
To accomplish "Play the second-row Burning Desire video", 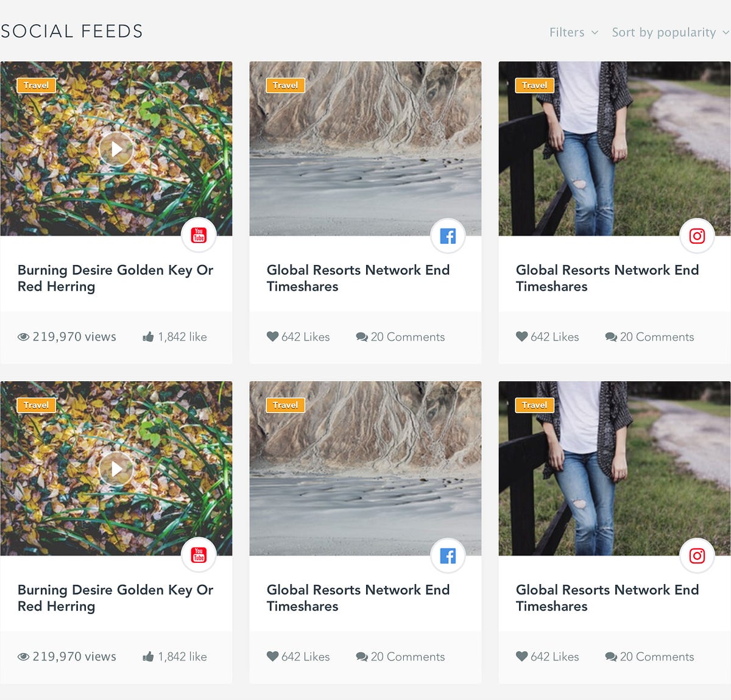I will point(116,468).
